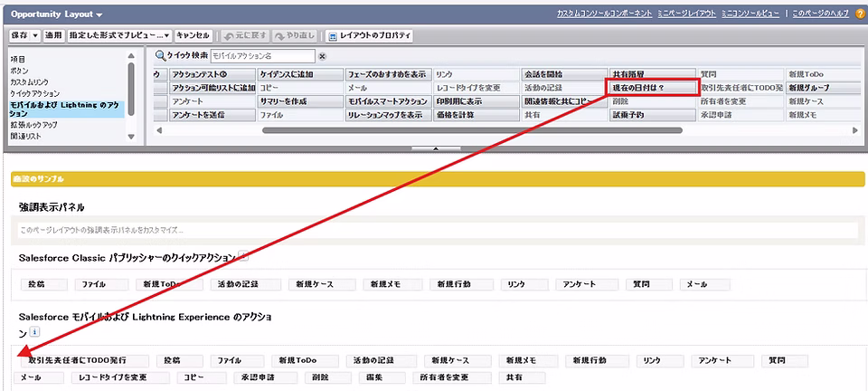Click info icon beside Lightning Experience actions heading
This screenshot has width=868, height=391.
coord(35,332)
